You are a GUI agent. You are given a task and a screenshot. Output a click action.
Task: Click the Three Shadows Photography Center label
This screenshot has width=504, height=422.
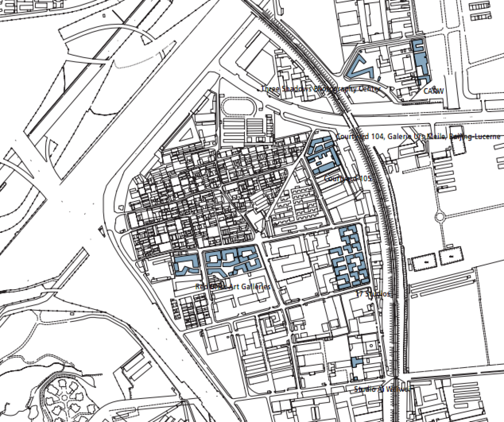click(321, 89)
